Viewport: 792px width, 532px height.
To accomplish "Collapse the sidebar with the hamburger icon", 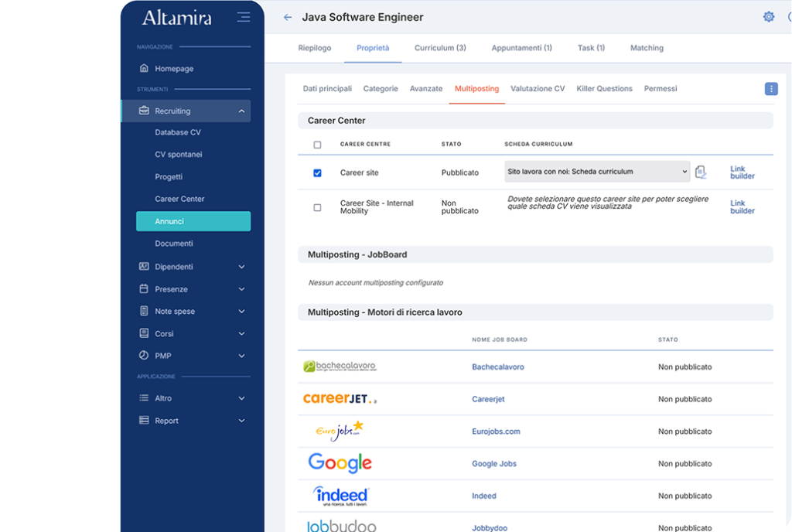I will (x=244, y=17).
